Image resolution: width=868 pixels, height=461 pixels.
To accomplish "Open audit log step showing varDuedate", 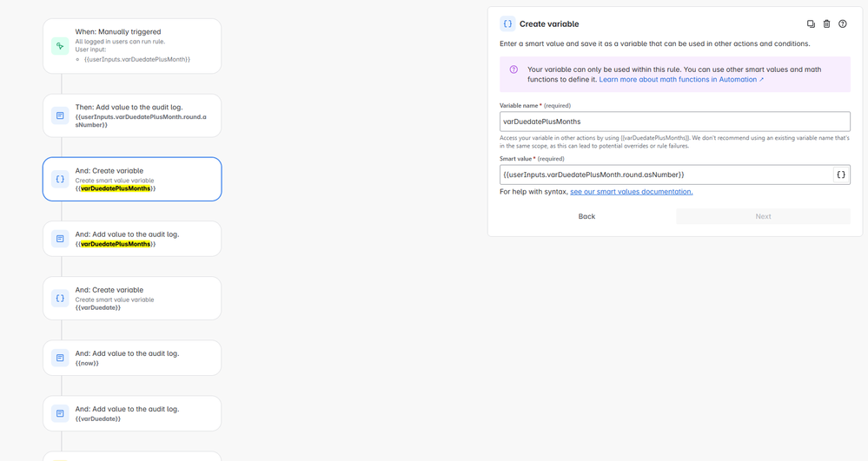I will [132, 413].
